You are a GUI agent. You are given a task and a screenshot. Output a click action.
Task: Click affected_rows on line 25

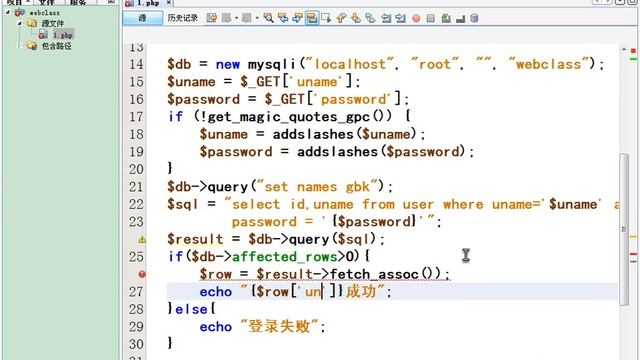[284, 257]
